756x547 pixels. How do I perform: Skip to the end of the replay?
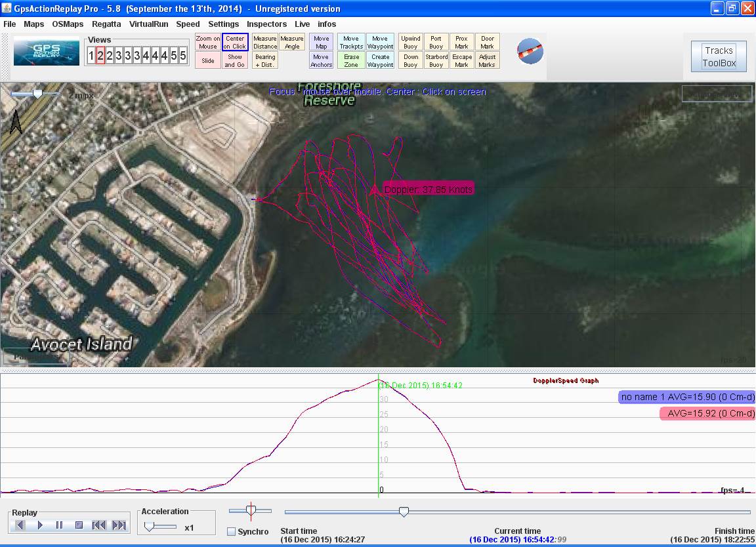coord(119,525)
